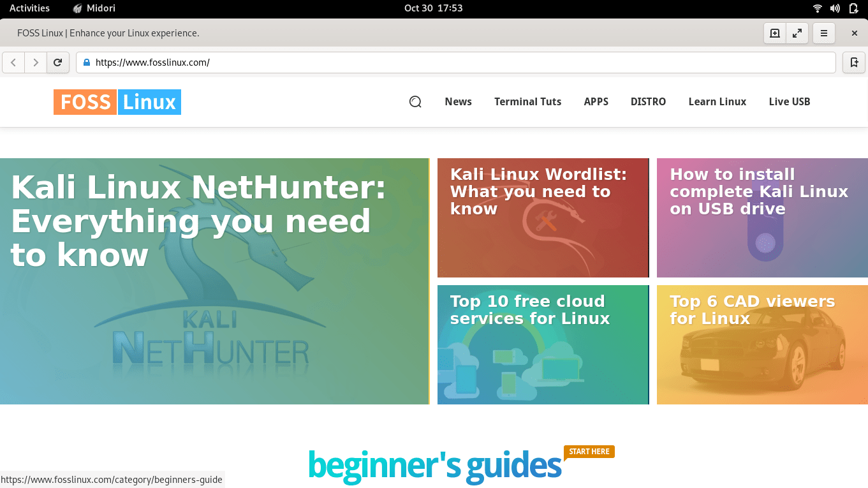Image resolution: width=868 pixels, height=488 pixels.
Task: Open the News menu item
Action: click(458, 101)
